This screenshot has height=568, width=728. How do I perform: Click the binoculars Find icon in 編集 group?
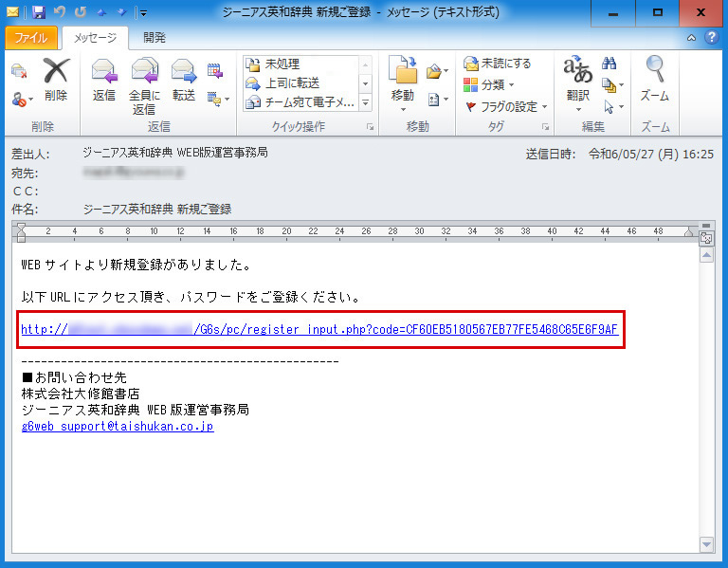610,64
